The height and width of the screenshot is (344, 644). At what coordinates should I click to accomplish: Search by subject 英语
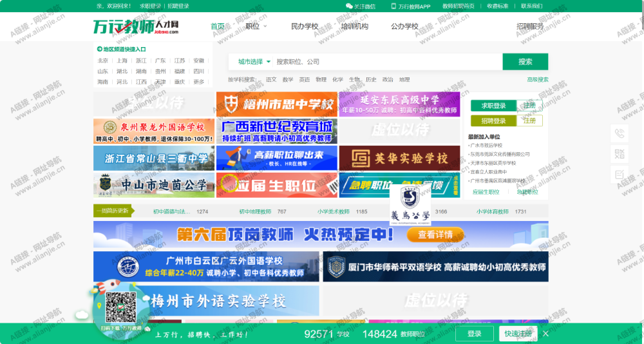(x=305, y=80)
